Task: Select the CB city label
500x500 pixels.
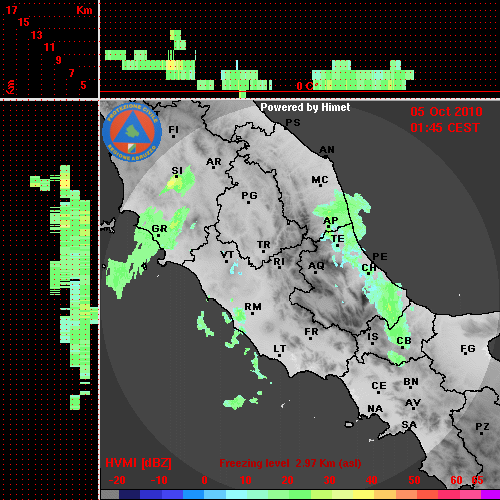Action: [x=404, y=341]
